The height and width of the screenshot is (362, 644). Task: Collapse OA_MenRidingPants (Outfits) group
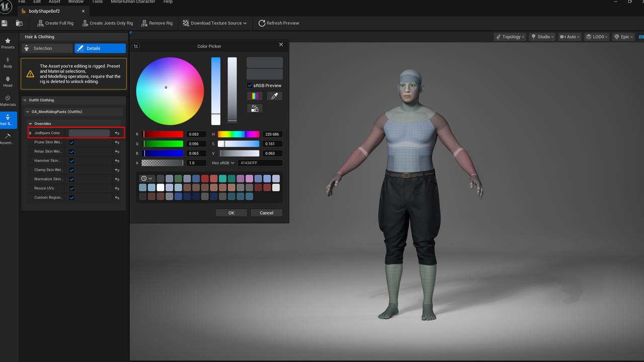pos(28,112)
